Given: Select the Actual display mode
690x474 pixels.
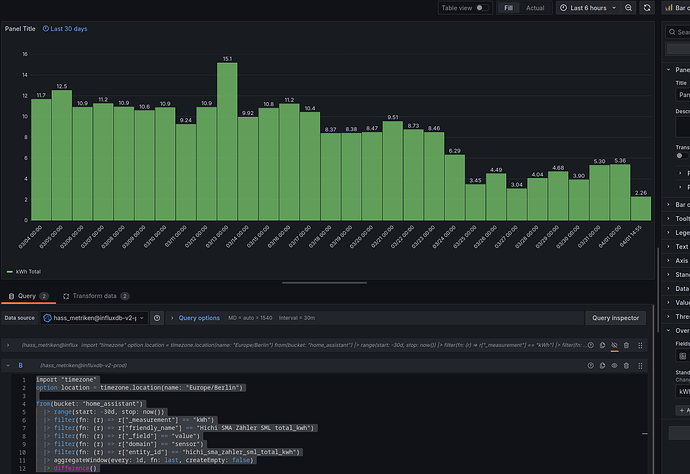Looking at the screenshot, I should click(535, 8).
